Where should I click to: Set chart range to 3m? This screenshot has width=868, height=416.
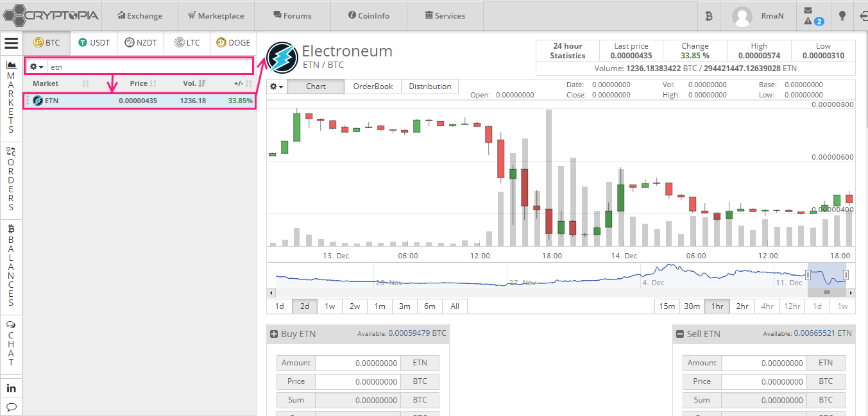[x=405, y=306]
